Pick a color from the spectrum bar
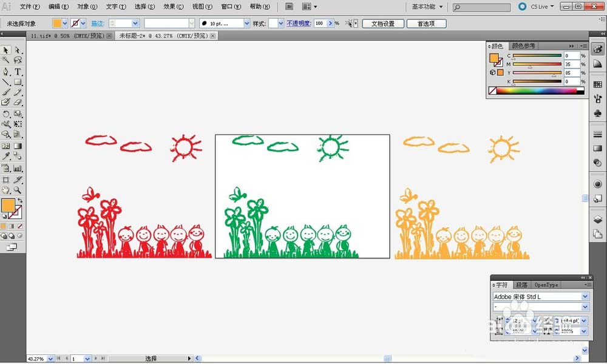Viewport: 607px width, 364px height. pyautogui.click(x=534, y=91)
